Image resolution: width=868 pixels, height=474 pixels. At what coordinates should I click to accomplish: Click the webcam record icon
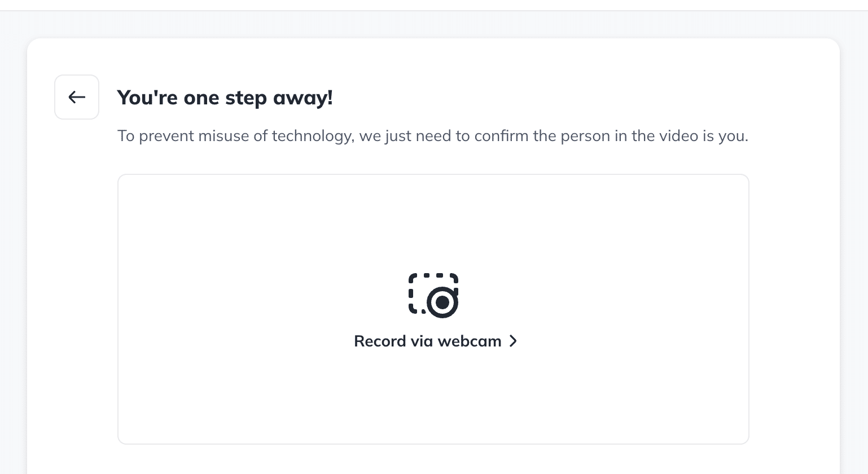click(x=433, y=295)
